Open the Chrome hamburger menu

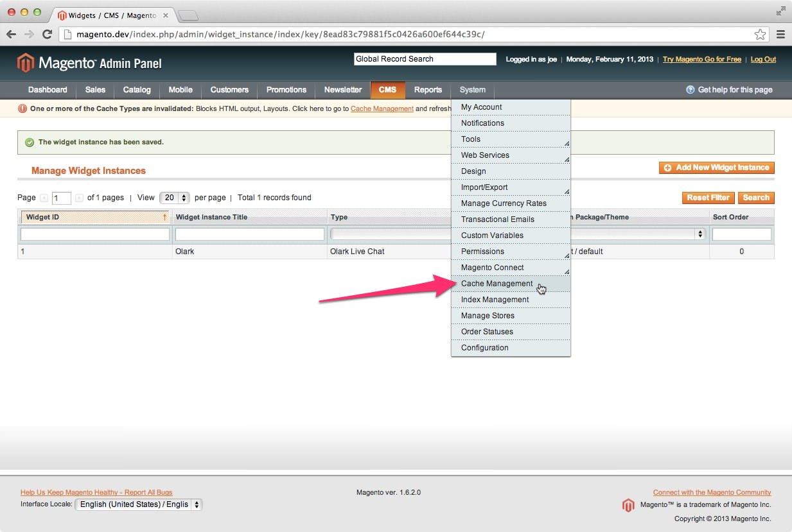(x=780, y=34)
